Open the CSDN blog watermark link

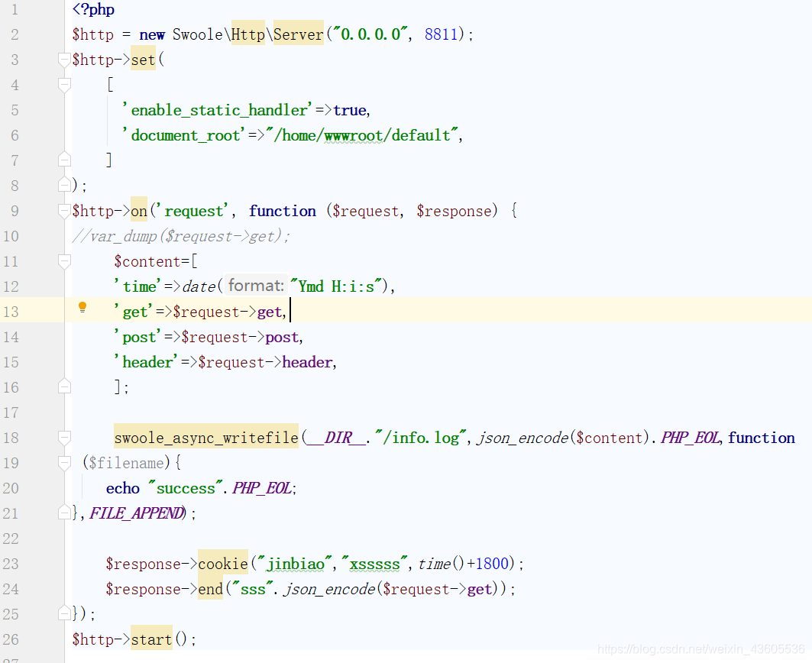702,648
